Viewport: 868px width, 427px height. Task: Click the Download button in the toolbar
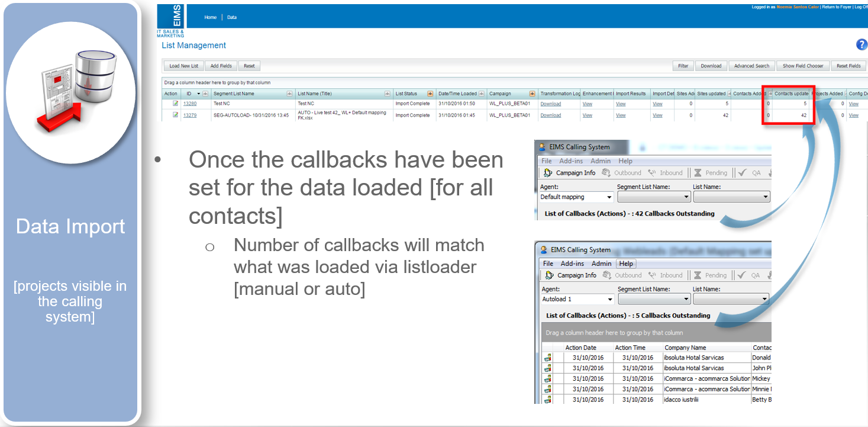click(x=711, y=66)
